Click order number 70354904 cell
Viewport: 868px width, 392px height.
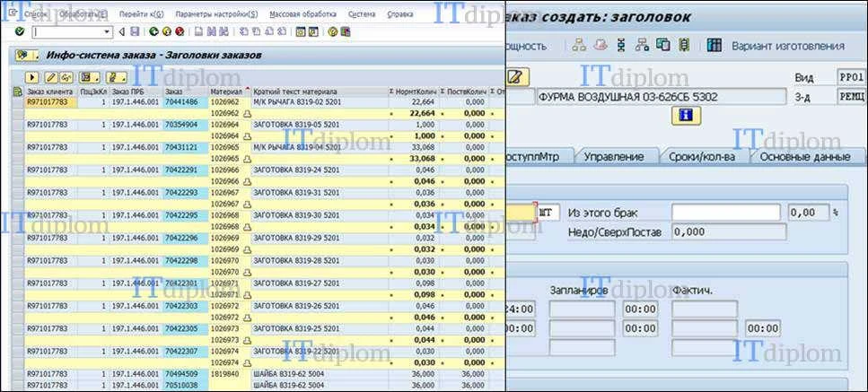click(x=186, y=125)
